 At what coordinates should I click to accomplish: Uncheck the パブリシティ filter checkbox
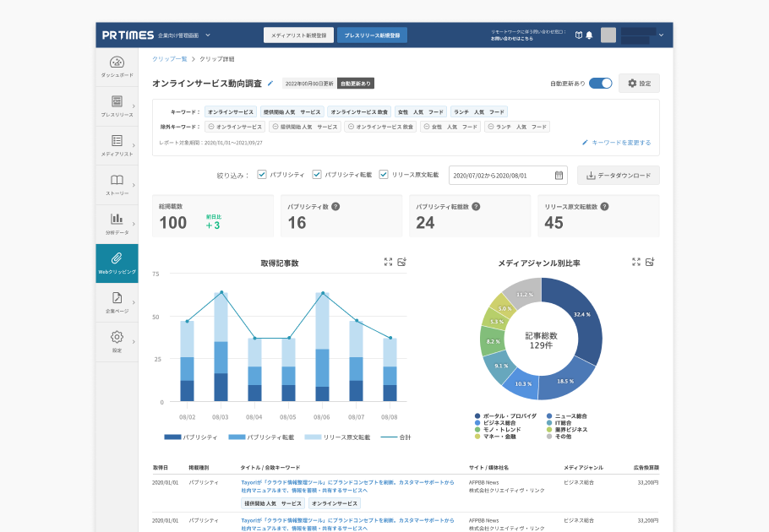pos(262,175)
